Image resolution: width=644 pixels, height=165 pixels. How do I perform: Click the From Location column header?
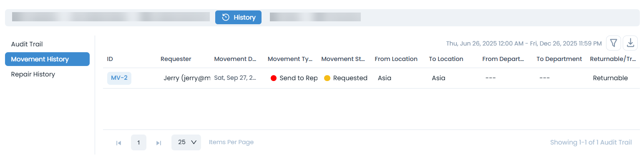pos(396,59)
